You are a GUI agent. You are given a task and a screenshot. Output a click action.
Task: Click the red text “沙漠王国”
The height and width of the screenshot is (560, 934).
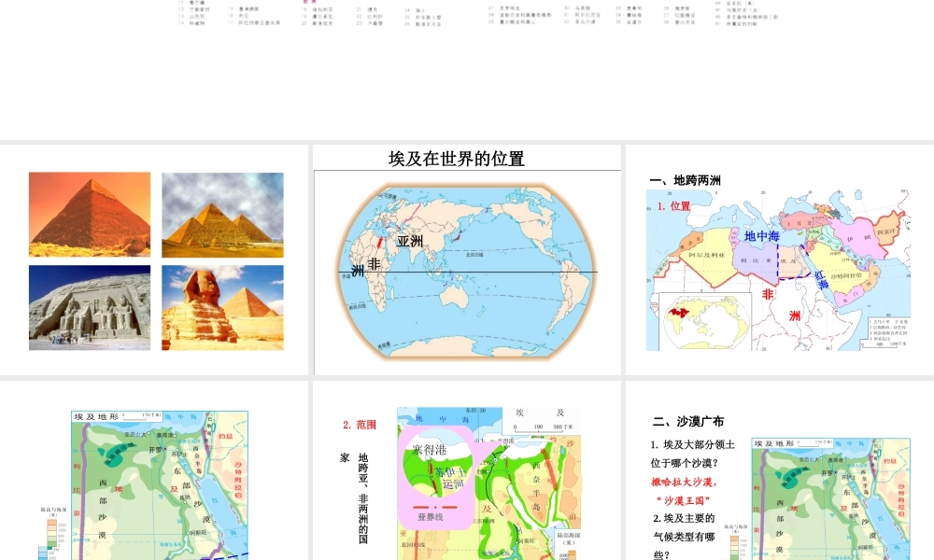684,500
